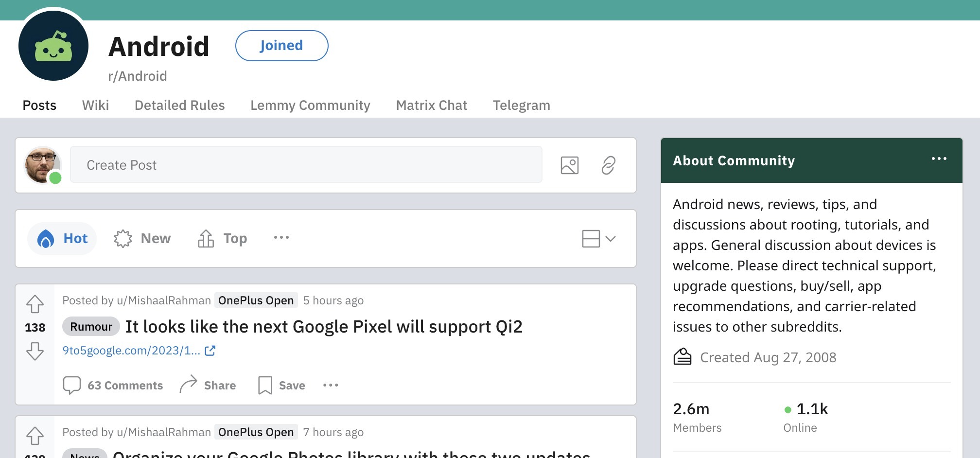This screenshot has width=980, height=458.
Task: Sort posts by New
Action: pos(142,238)
